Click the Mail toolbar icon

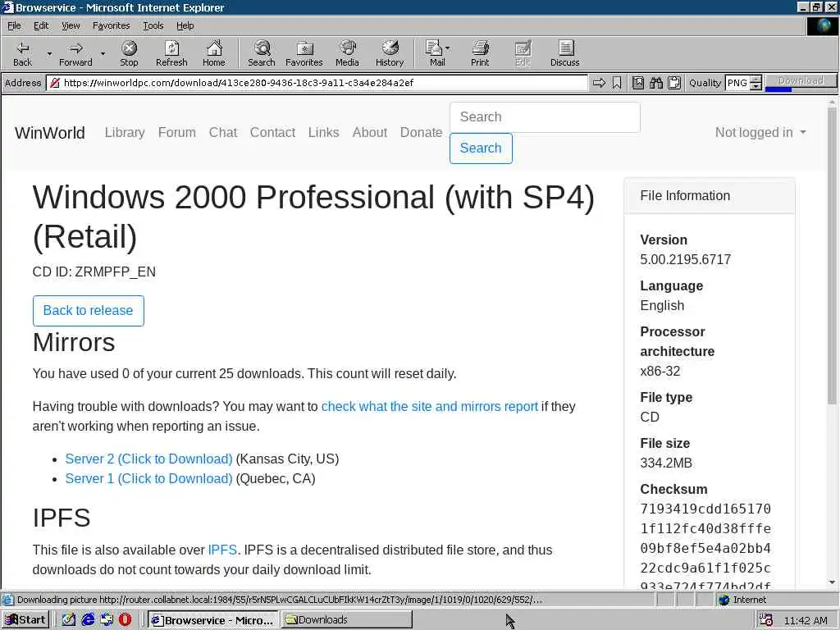pyautogui.click(x=435, y=53)
